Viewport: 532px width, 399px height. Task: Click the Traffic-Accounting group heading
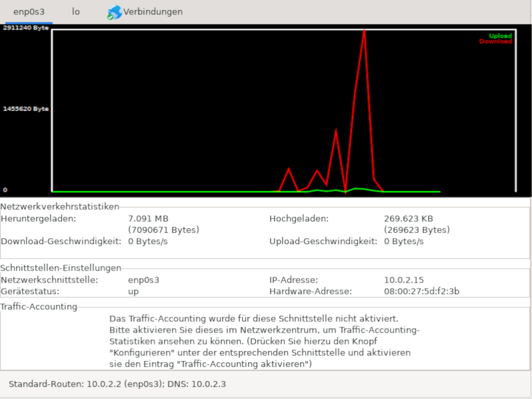click(x=39, y=307)
